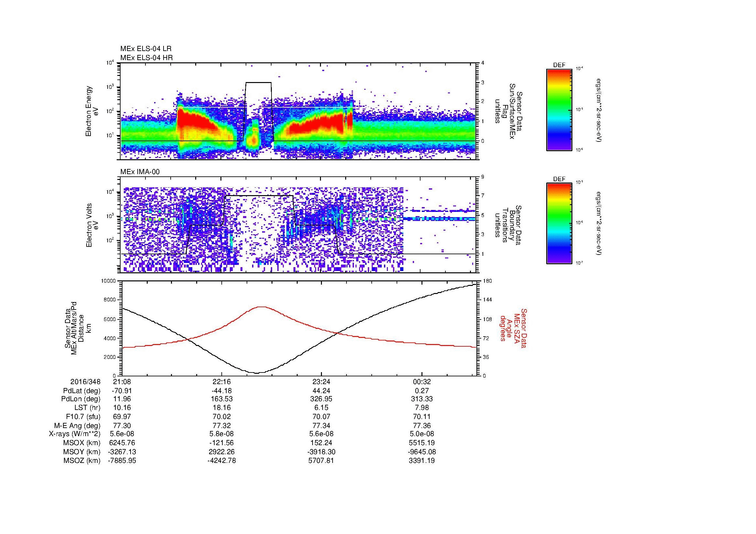756x534 pixels.
Task: Click the altitude axis tick '8000'
Action: (110, 300)
